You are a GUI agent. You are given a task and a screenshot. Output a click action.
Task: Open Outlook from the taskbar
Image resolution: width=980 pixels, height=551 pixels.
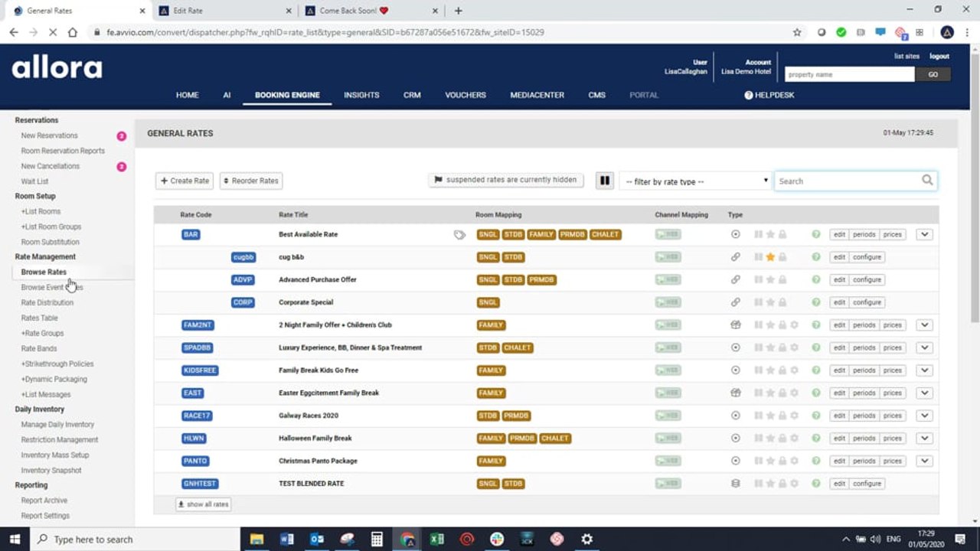coord(317,539)
